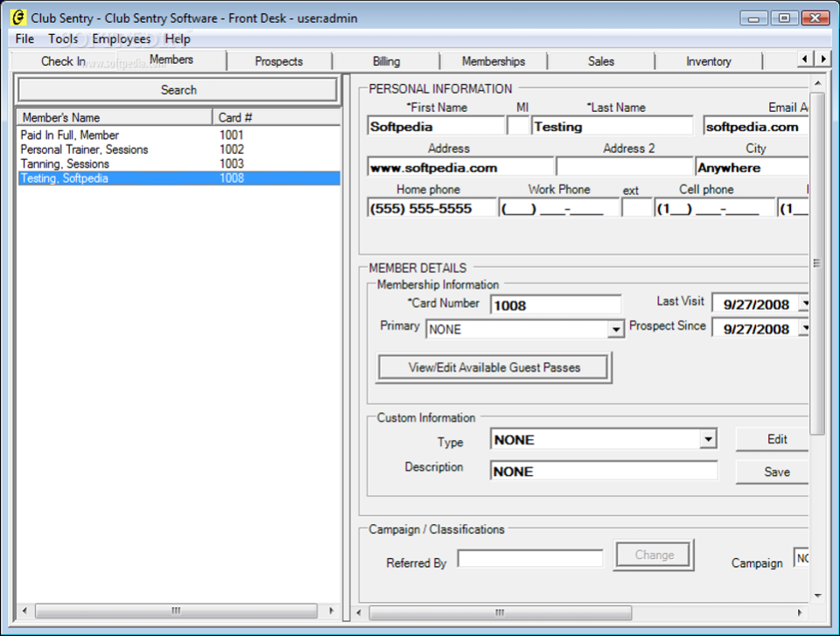
Task: Expand the Custom Information Type dropdown
Action: (708, 440)
